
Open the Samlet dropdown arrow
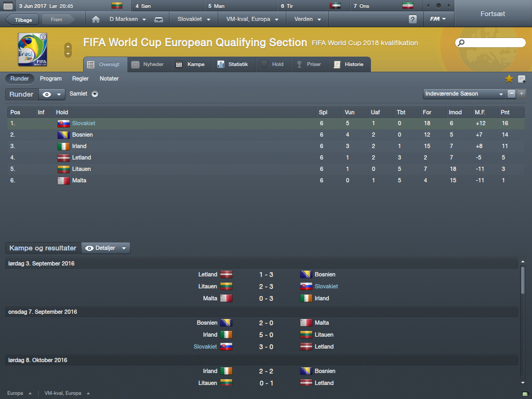point(95,94)
